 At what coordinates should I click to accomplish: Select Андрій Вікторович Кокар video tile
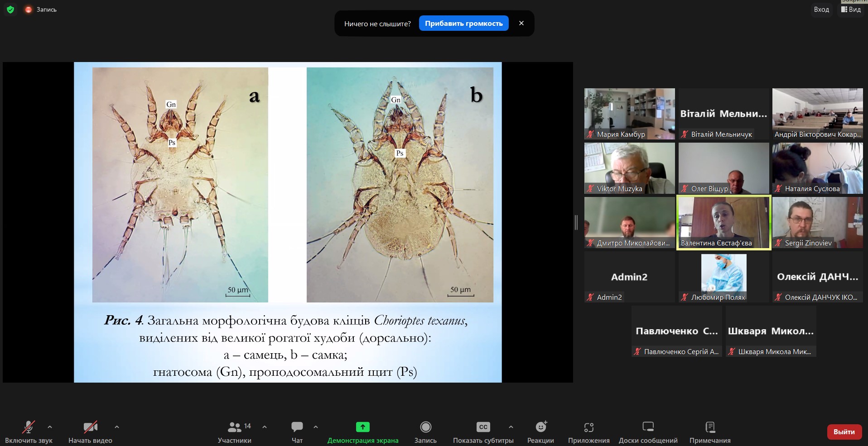(x=818, y=114)
